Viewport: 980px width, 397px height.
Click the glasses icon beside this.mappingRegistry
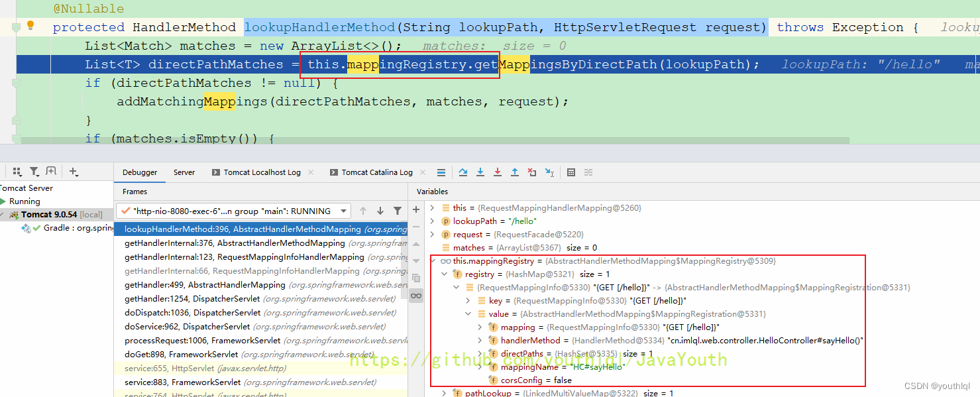click(445, 261)
